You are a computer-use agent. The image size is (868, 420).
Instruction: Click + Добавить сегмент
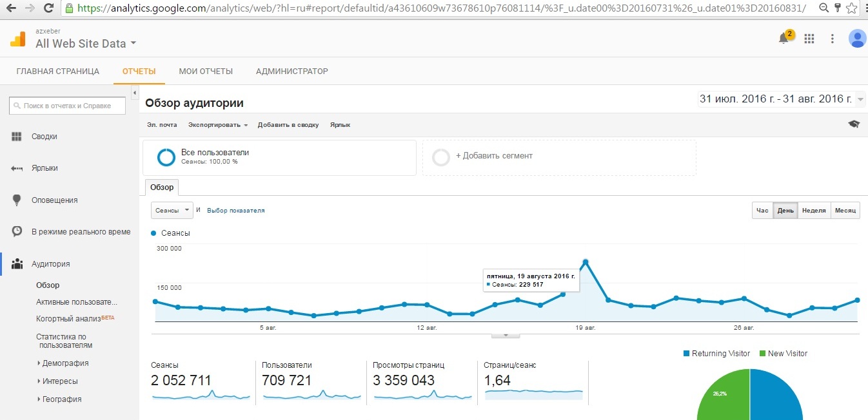(x=494, y=156)
